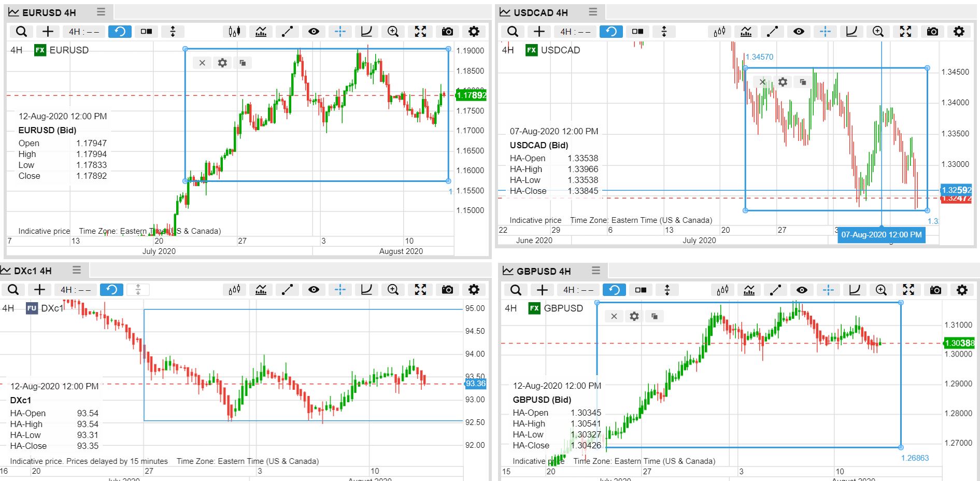The width and height of the screenshot is (980, 481).
Task: Open the 4H interval dropdown in EURUSD chart
Action: coord(83,32)
